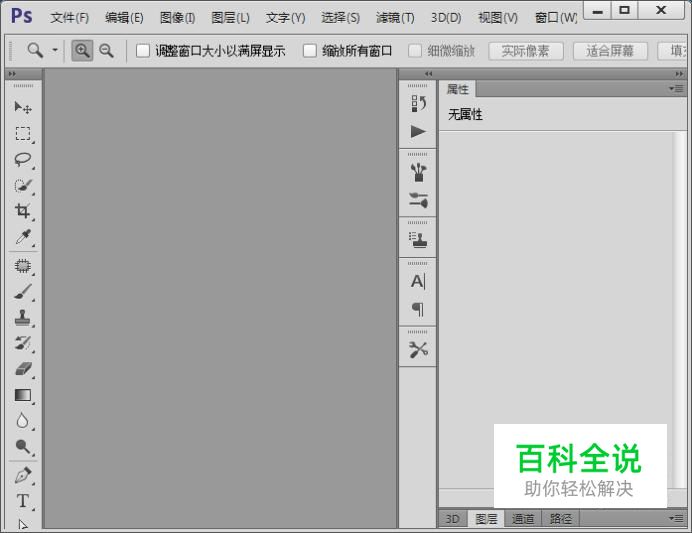This screenshot has height=533, width=692.
Task: Open the Edit (编辑) menu
Action: pos(124,18)
